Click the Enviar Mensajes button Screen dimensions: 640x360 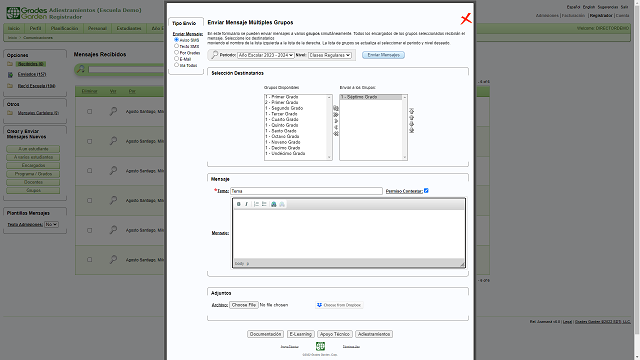click(x=383, y=55)
